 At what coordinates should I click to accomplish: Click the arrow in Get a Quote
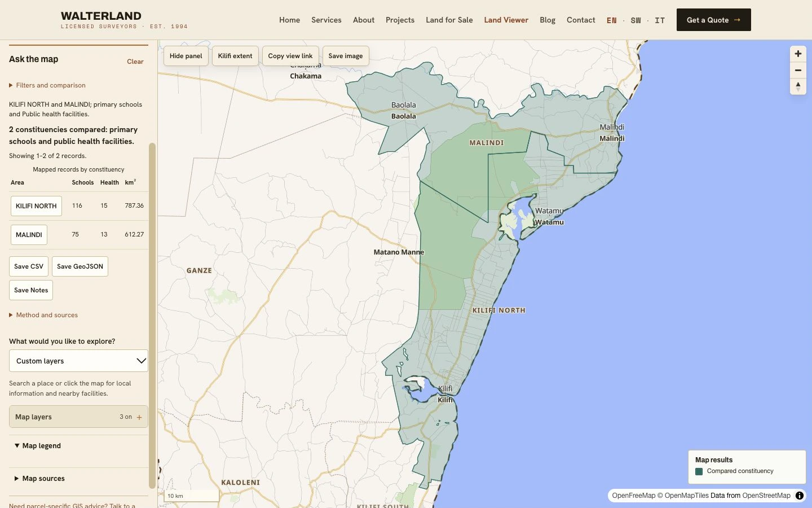[x=737, y=20]
